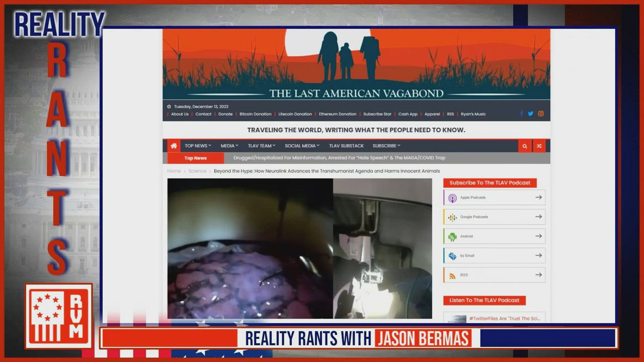This screenshot has height=362, width=644.
Task: Expand the TOP NEWS dropdown menu
Action: point(197,146)
